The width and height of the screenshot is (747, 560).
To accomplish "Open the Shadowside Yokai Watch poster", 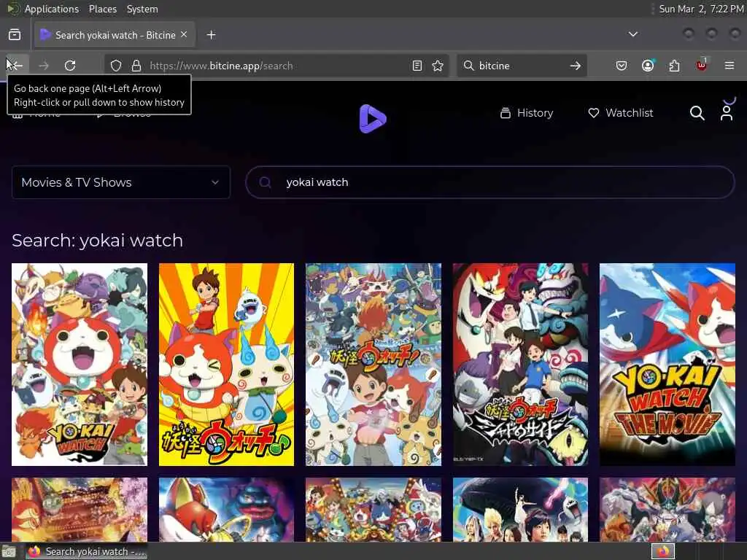I will (520, 365).
